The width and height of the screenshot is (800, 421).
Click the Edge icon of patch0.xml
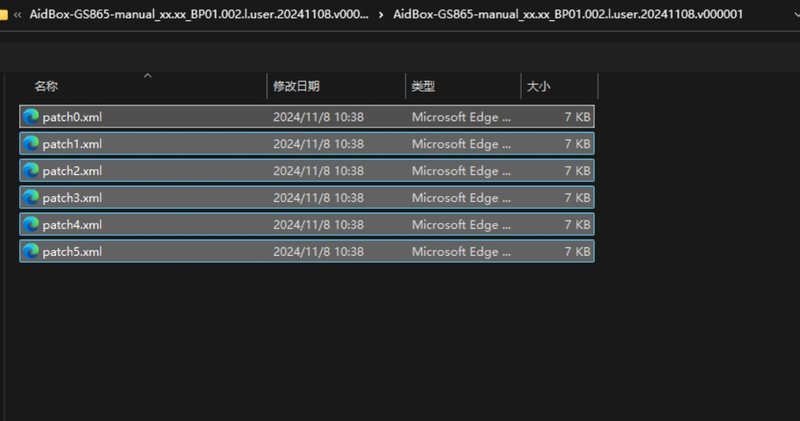31,117
